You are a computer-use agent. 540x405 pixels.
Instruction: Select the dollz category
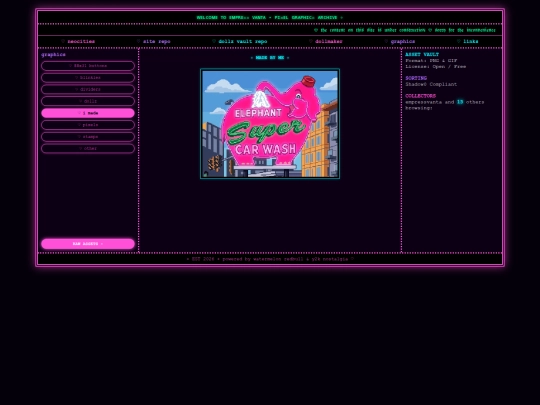tap(88, 101)
